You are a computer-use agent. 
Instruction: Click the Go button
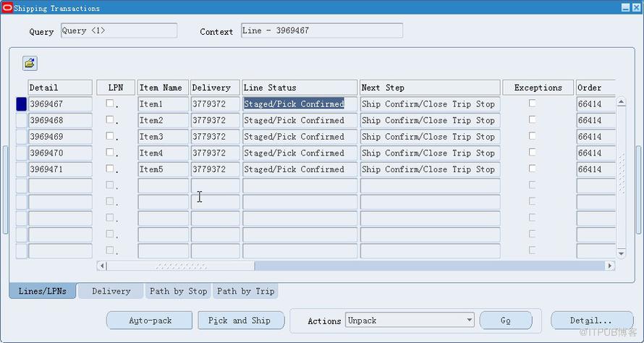[506, 321]
